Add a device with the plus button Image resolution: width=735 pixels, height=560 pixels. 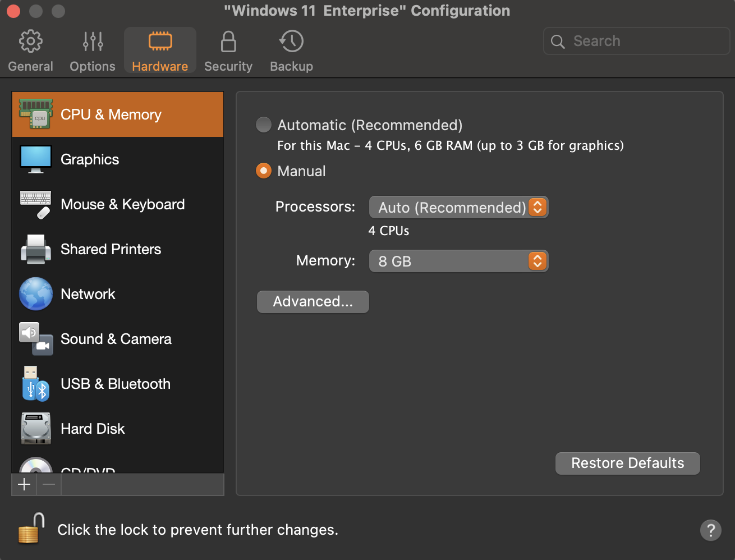click(x=24, y=484)
